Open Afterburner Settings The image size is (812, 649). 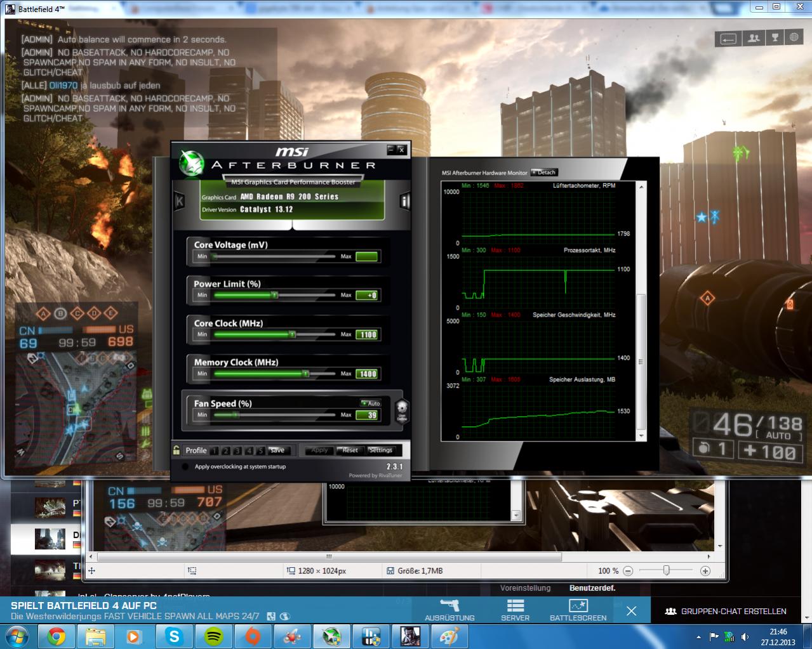tap(380, 450)
